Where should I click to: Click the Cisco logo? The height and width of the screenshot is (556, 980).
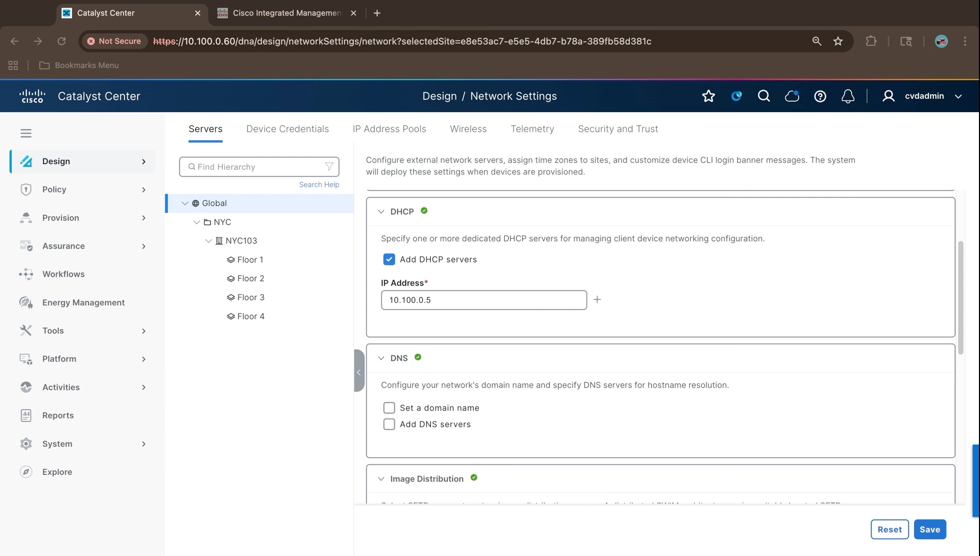click(32, 96)
